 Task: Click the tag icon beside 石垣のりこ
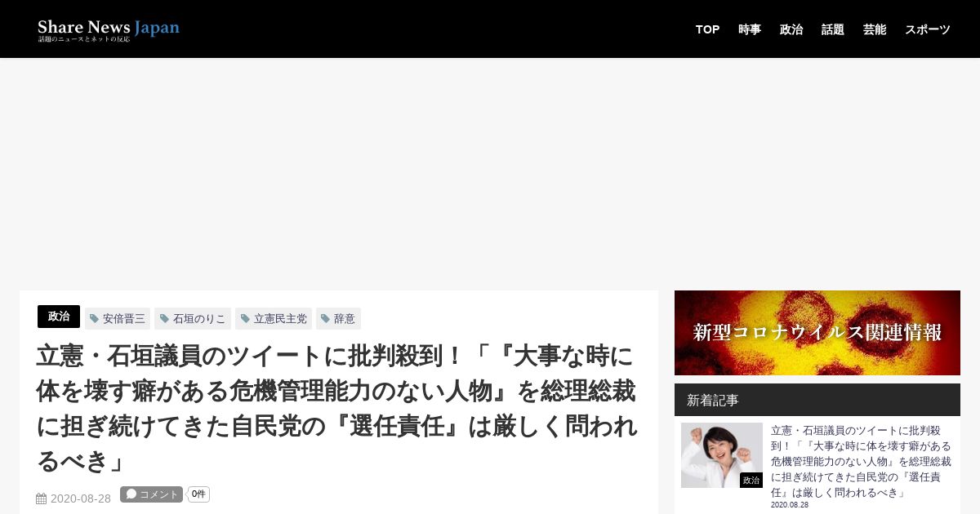coord(164,319)
